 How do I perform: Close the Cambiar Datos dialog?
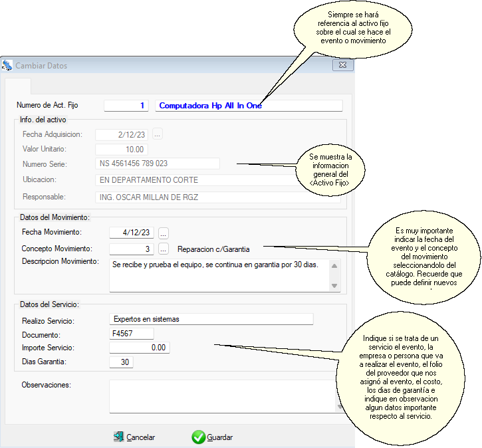[343, 65]
